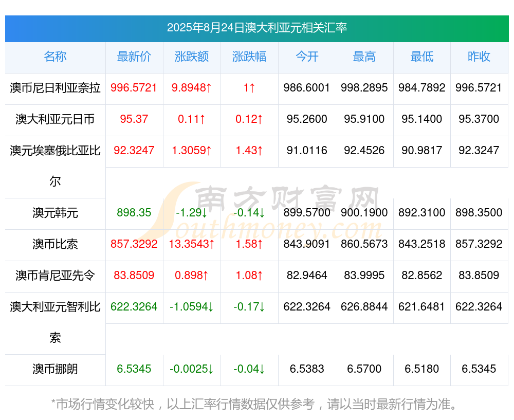
Task: Click the latest price 857.3292 in red
Action: (134, 244)
